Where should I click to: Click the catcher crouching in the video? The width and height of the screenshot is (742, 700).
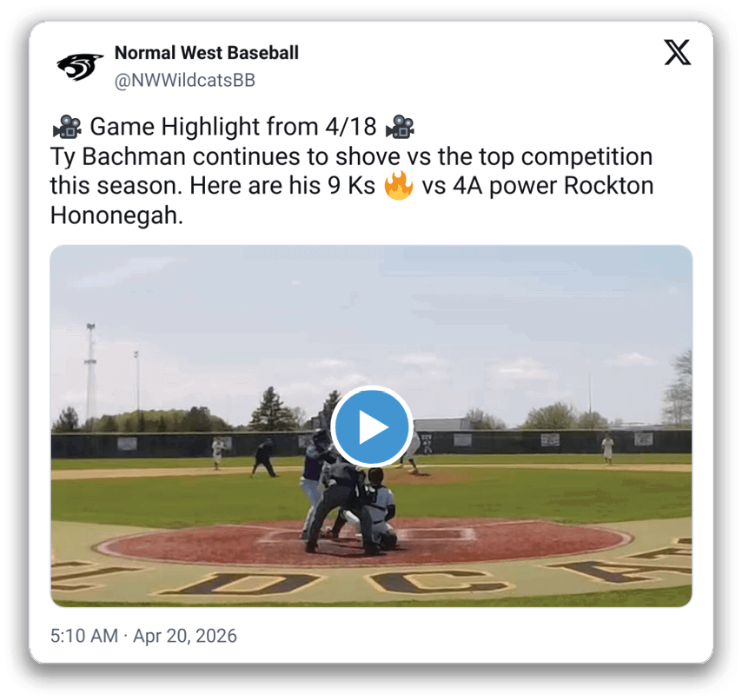tap(377, 510)
